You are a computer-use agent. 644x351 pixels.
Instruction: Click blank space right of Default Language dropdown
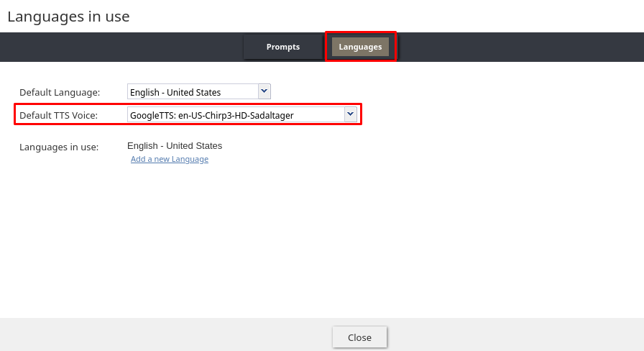tap(431, 92)
